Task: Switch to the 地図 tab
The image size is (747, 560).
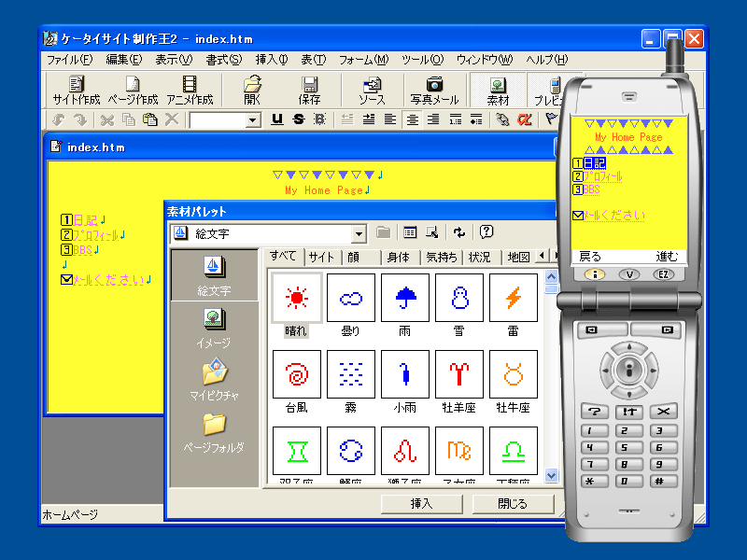Action: 518,258
